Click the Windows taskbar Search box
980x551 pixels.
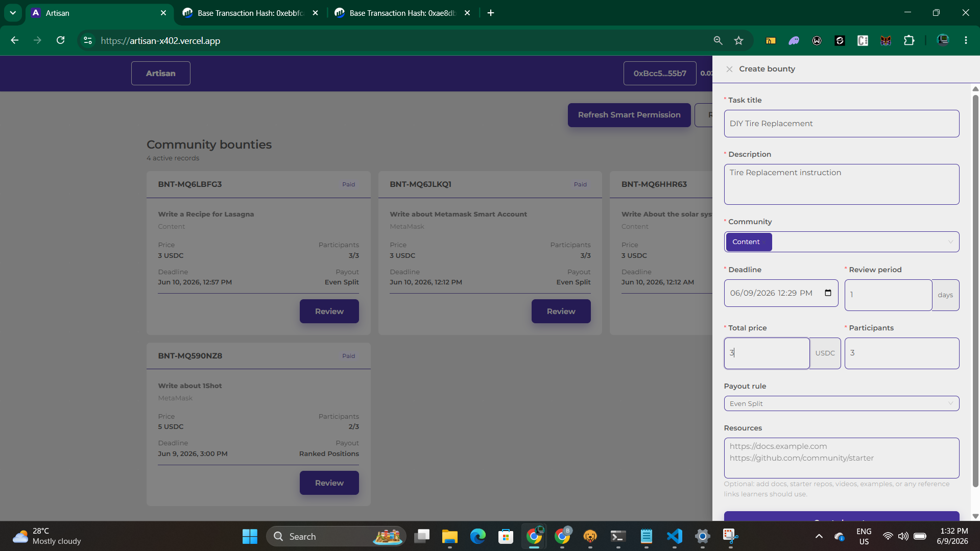coord(336,536)
